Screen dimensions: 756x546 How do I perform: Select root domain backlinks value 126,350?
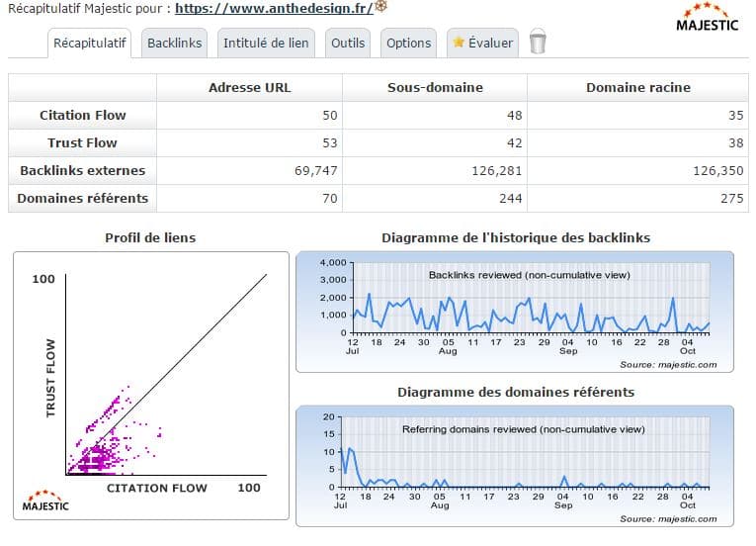coord(717,171)
